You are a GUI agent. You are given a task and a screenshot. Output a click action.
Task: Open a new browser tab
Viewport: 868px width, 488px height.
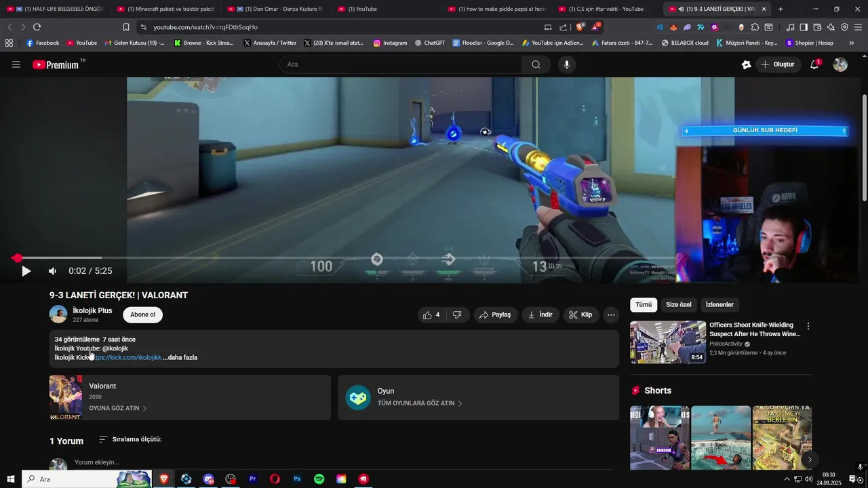[781, 9]
